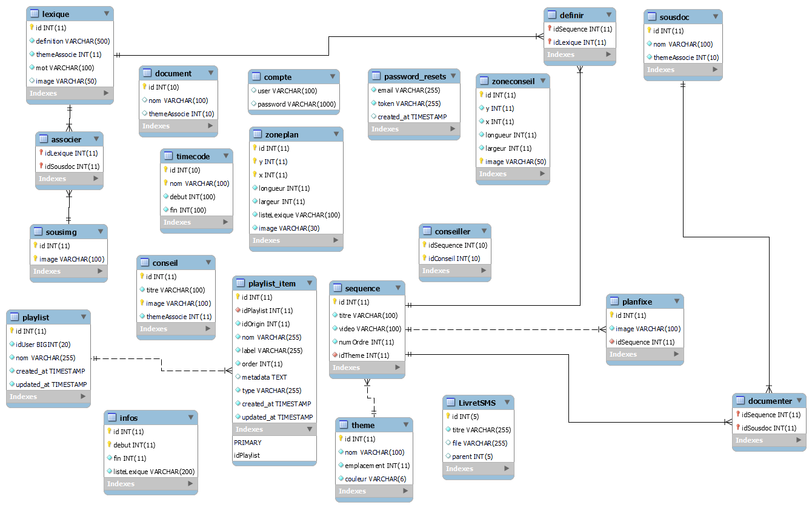
Task: Click the lexique table icon
Action: pyautogui.click(x=35, y=14)
